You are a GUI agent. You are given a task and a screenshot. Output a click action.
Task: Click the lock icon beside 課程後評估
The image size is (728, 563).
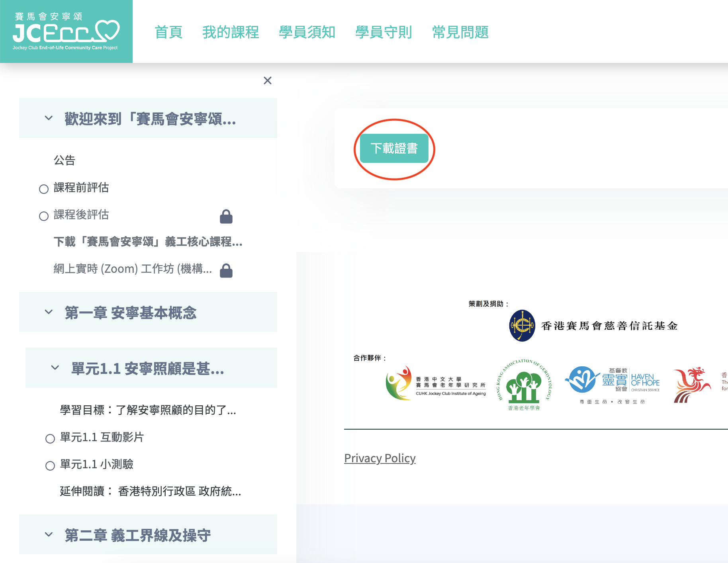[x=226, y=216]
